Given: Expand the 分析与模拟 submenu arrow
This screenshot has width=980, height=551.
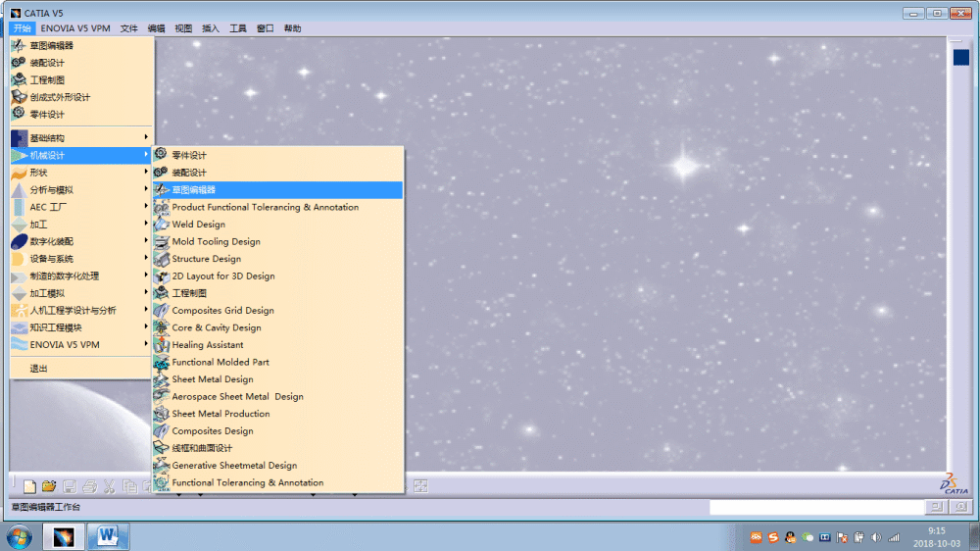Looking at the screenshot, I should pyautogui.click(x=146, y=189).
